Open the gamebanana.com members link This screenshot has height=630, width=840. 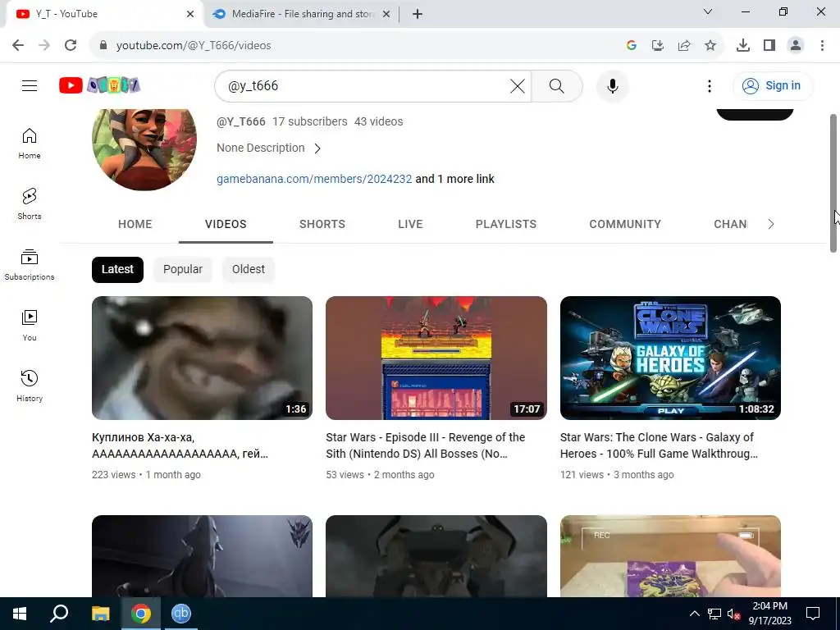[314, 179]
